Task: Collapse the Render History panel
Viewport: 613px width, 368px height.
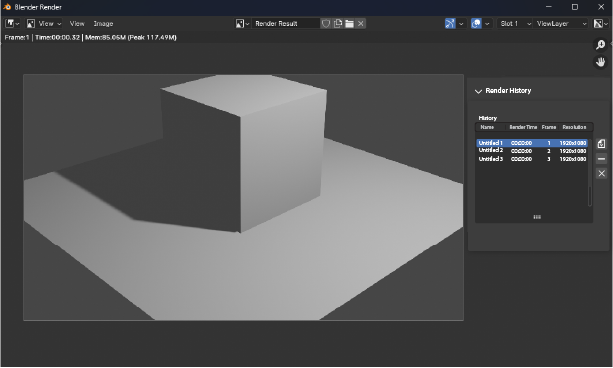Action: coord(478,91)
